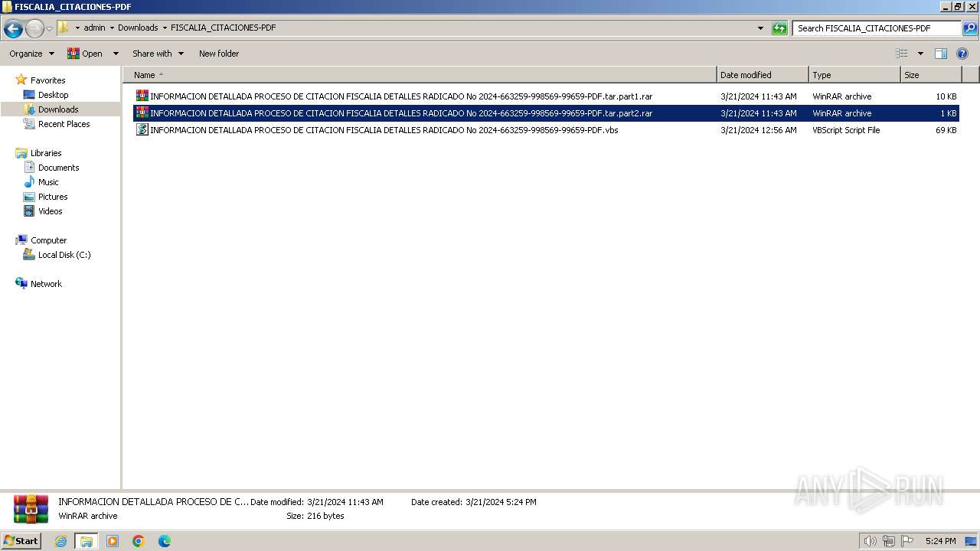Click the Forward navigation arrow

tap(34, 28)
